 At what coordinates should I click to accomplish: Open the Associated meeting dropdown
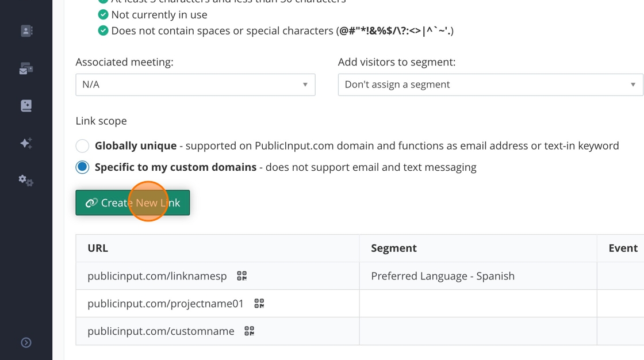tap(195, 85)
